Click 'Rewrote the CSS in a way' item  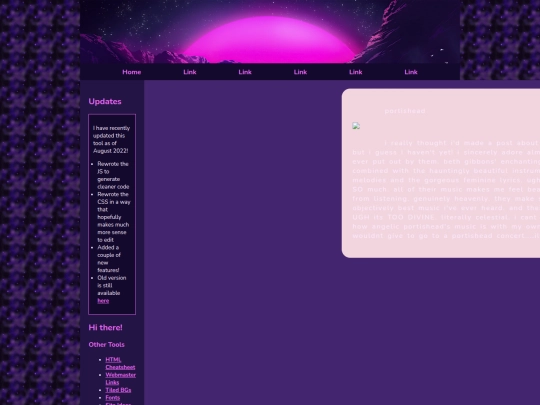[x=114, y=217]
